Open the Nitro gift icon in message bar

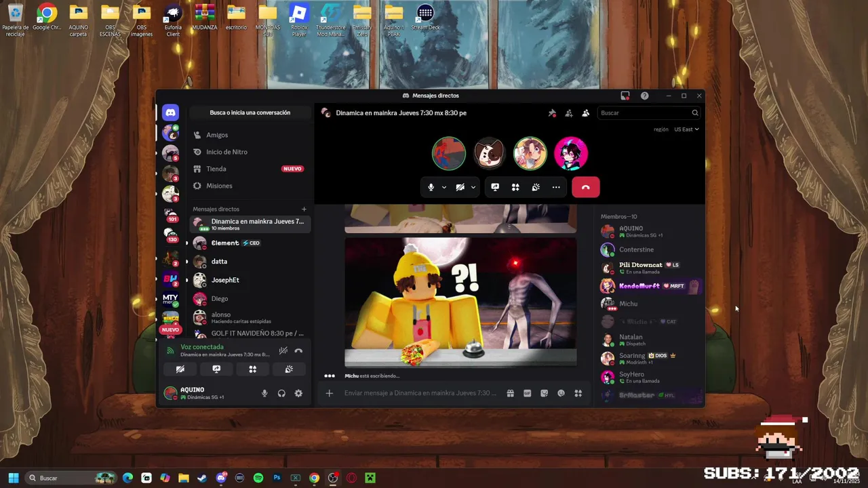(x=510, y=393)
